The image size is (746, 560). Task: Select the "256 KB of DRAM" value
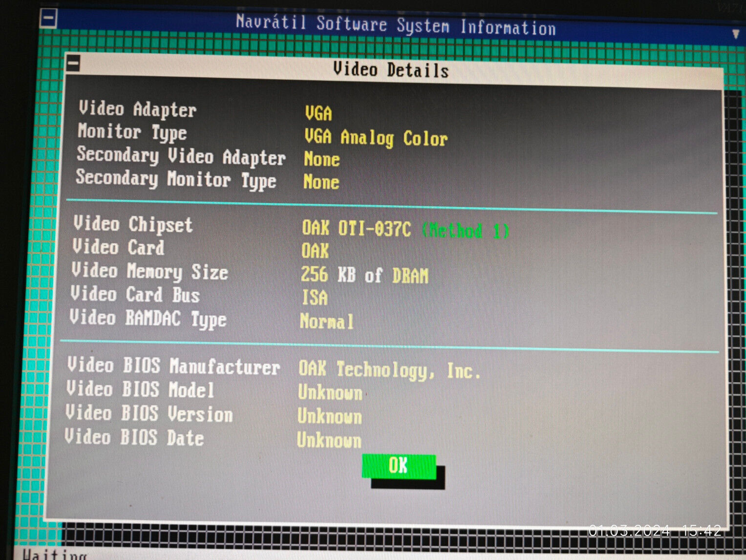[x=364, y=275]
